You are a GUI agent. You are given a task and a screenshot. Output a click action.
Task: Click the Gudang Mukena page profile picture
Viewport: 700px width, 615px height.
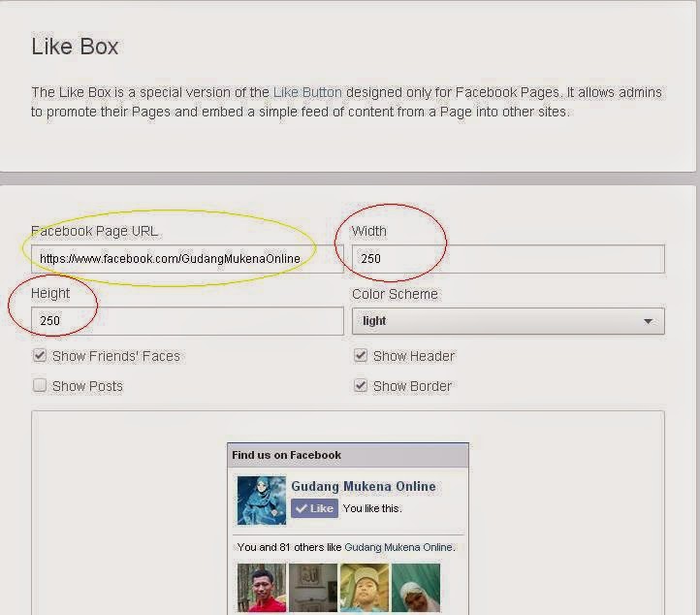[262, 501]
